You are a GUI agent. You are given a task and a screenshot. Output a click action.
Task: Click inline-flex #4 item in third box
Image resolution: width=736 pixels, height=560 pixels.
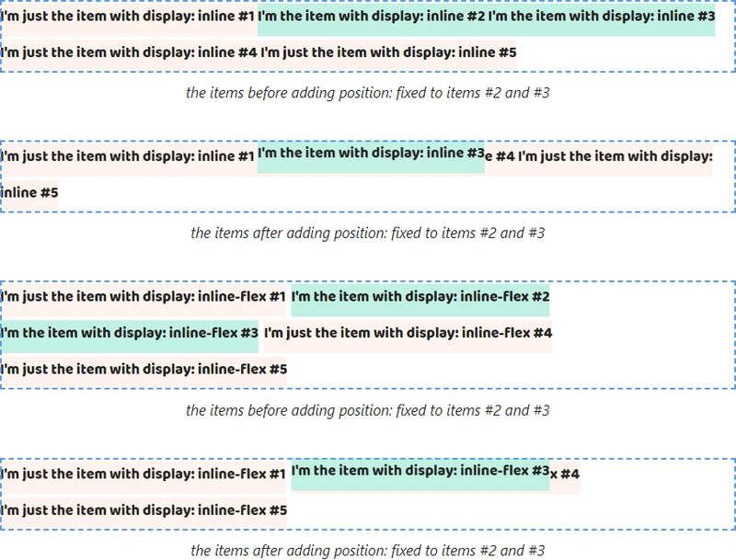[x=408, y=337]
